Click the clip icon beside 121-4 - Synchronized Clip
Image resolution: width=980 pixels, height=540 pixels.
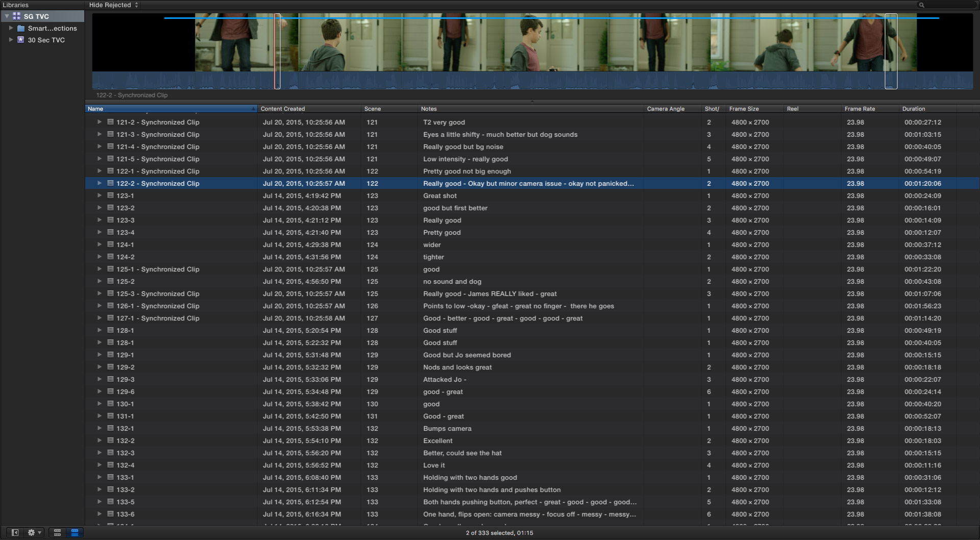[x=110, y=146]
